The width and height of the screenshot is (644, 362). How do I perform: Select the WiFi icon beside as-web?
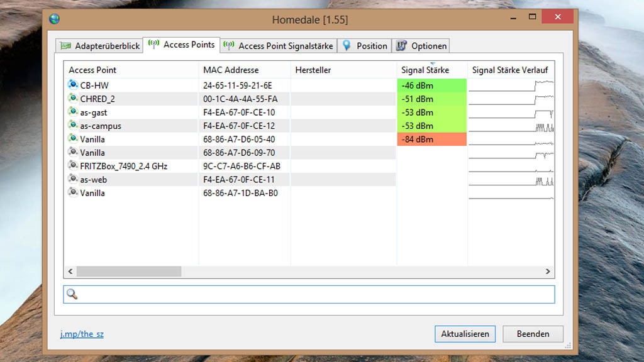72,179
